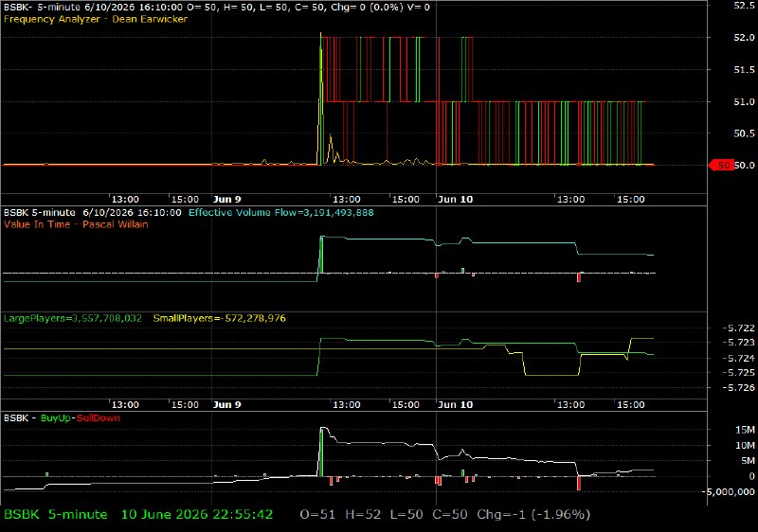Click the 51.5 price axis label
The height and width of the screenshot is (532, 758).
click(x=744, y=70)
